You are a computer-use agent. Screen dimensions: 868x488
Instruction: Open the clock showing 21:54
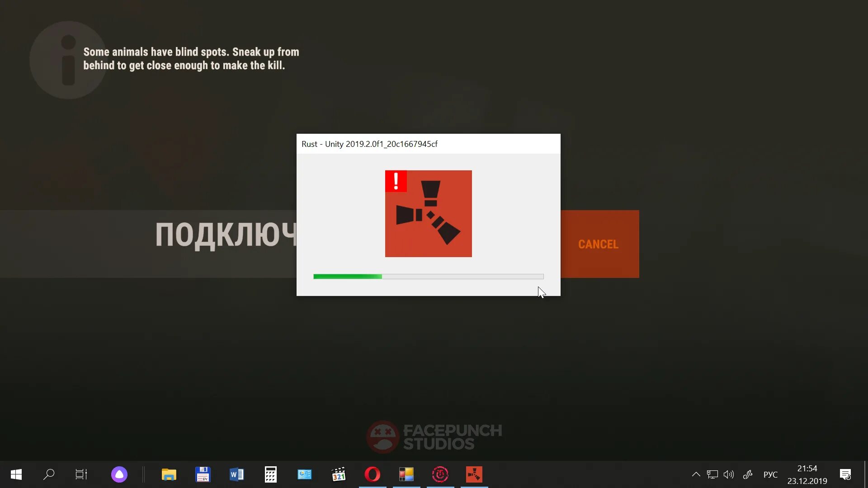[807, 474]
